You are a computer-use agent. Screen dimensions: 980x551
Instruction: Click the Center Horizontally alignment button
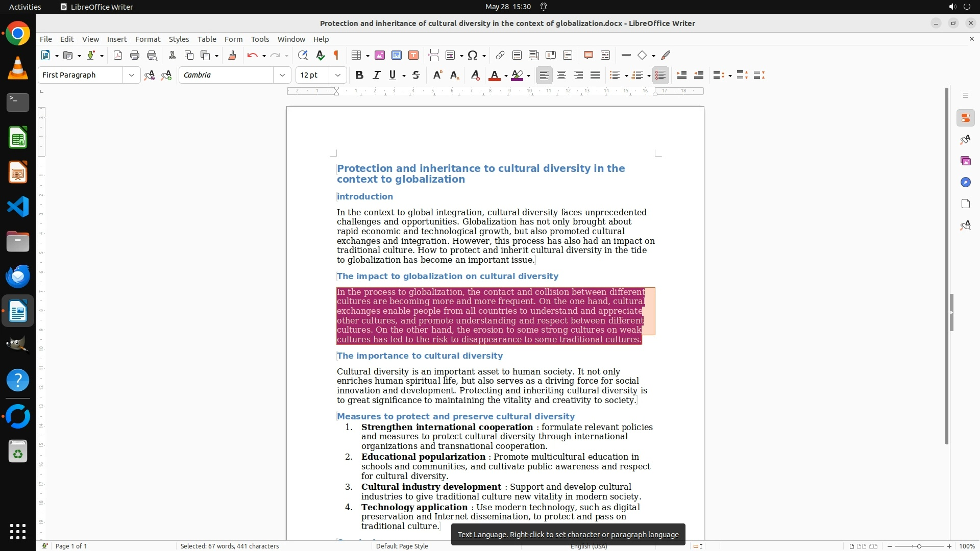point(561,75)
